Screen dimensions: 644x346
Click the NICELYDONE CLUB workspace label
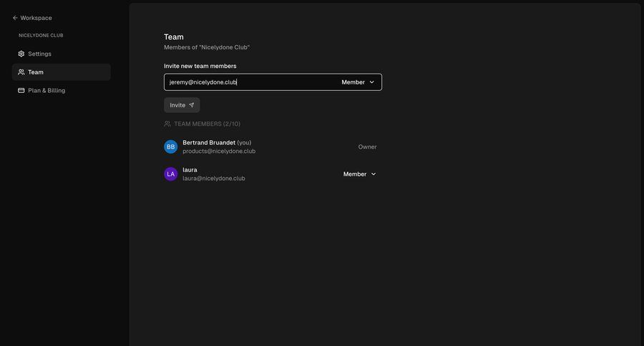point(41,35)
